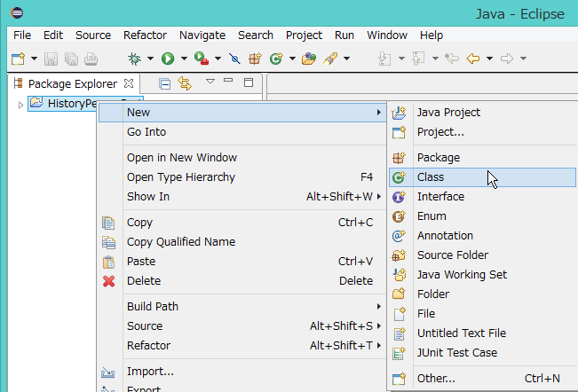Choose Open Type Hierarchy
This screenshot has width=578, height=392.
241,177
